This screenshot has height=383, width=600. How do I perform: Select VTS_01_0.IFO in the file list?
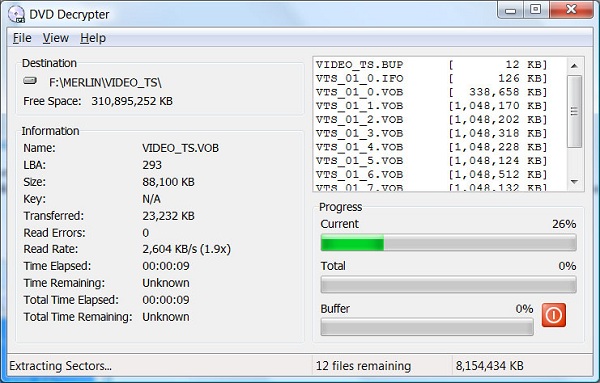pyautogui.click(x=432, y=78)
